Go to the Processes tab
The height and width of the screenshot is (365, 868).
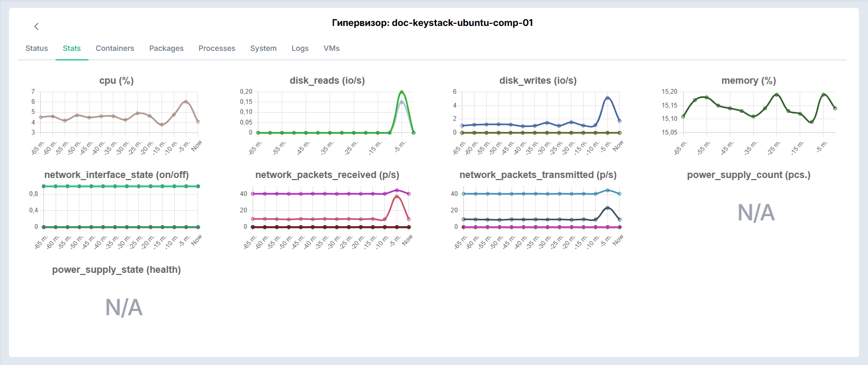(x=217, y=48)
